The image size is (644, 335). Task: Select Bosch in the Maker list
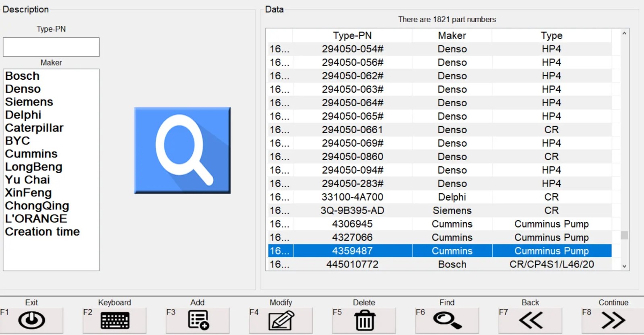click(x=23, y=76)
